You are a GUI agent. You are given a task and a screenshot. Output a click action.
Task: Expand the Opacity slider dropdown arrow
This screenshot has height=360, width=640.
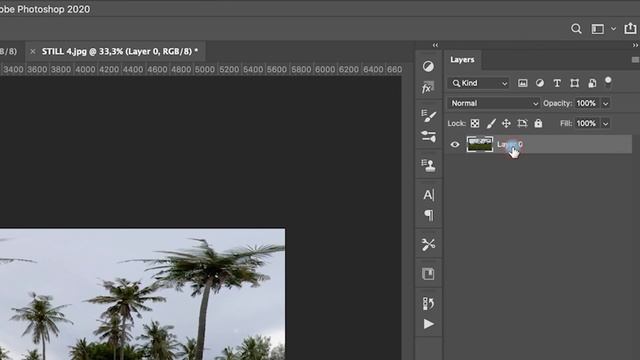coord(606,104)
